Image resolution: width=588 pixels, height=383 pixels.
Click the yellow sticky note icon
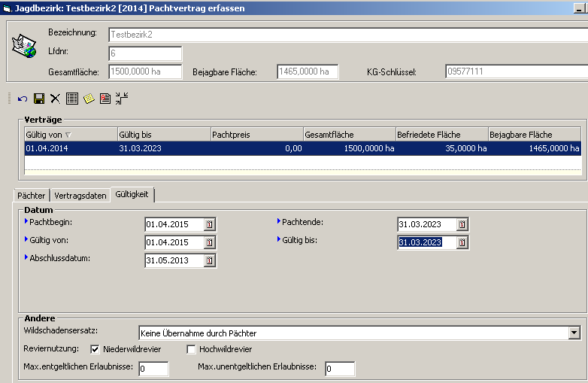(x=89, y=99)
